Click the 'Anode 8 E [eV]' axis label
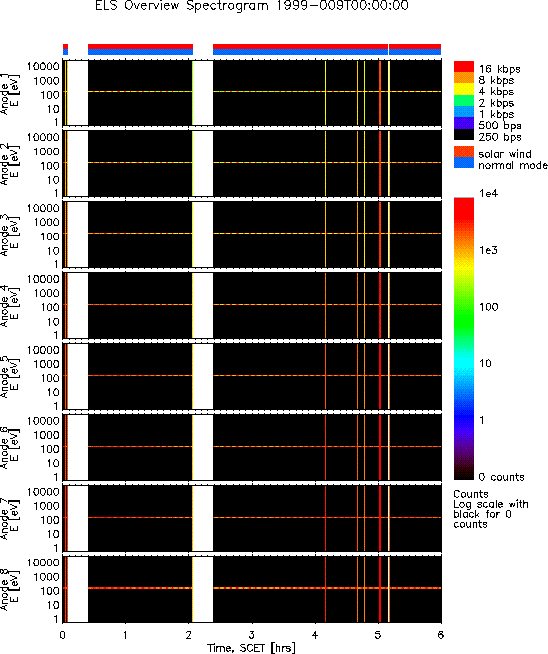Screen dimensions: 548x654 click(x=9, y=590)
